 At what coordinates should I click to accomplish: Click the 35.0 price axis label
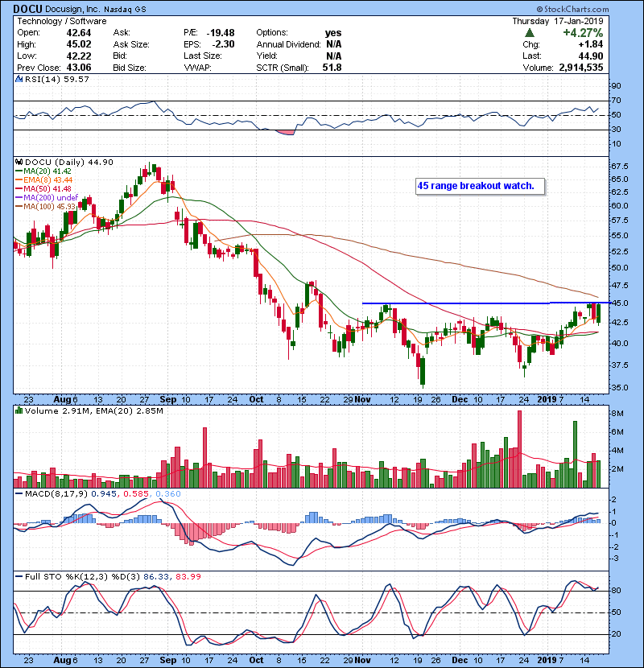pos(620,388)
